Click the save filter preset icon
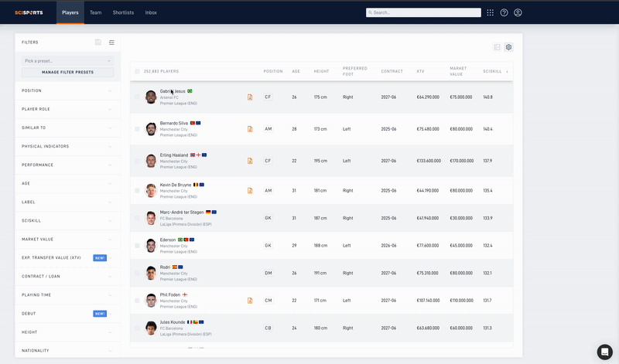This screenshot has height=364, width=619. pyautogui.click(x=98, y=43)
